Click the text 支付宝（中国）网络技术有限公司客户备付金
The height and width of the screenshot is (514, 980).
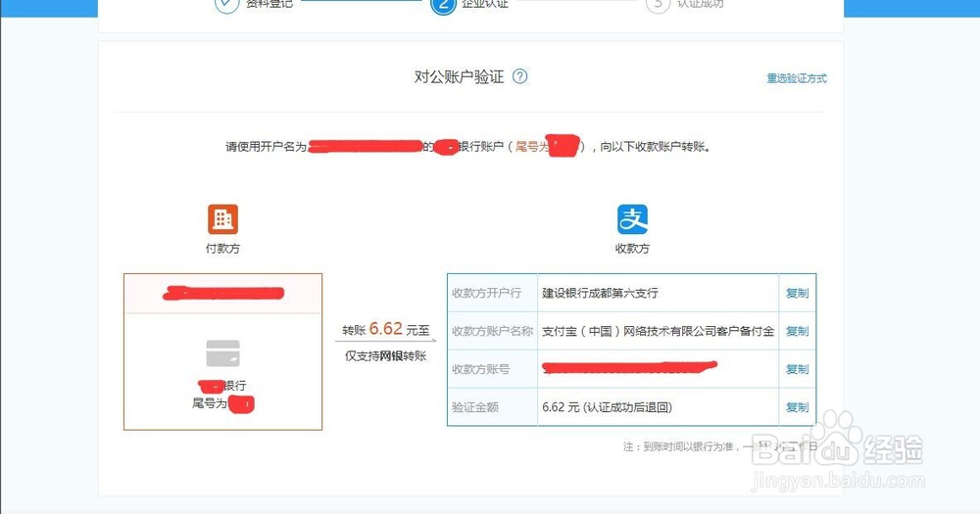click(659, 331)
